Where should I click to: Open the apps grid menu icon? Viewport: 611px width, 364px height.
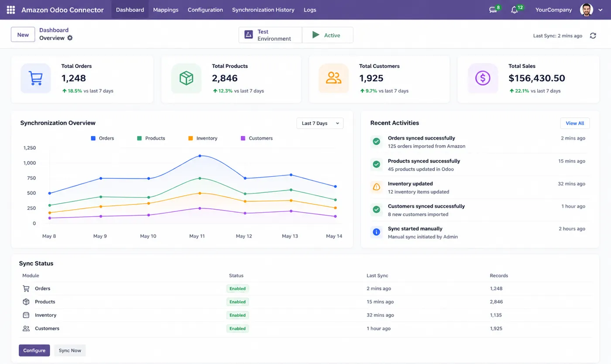pos(11,10)
